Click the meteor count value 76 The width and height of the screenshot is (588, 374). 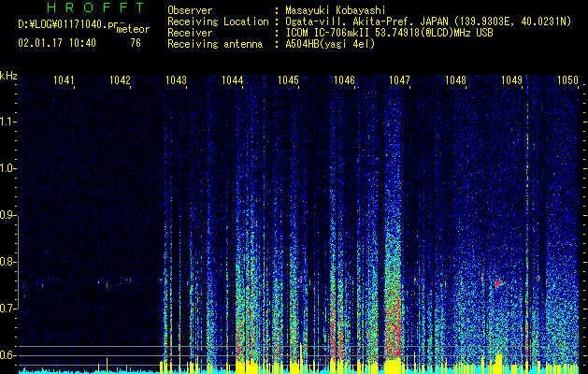136,43
